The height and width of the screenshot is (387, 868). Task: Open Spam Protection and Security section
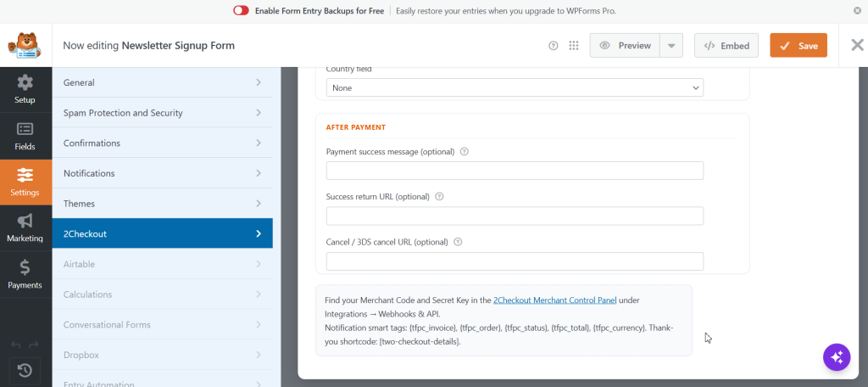[x=162, y=113]
